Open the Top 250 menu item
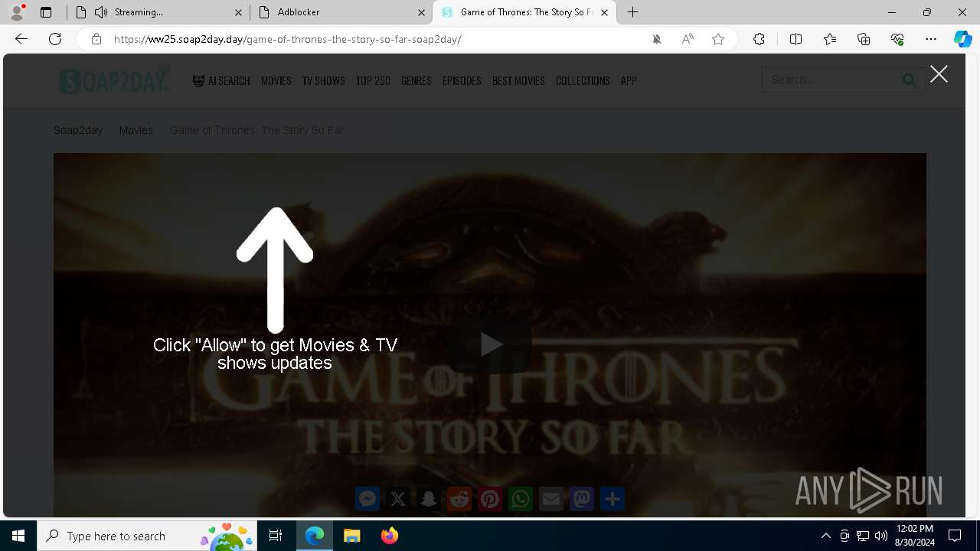Viewport: 980px width, 551px height. coord(373,80)
